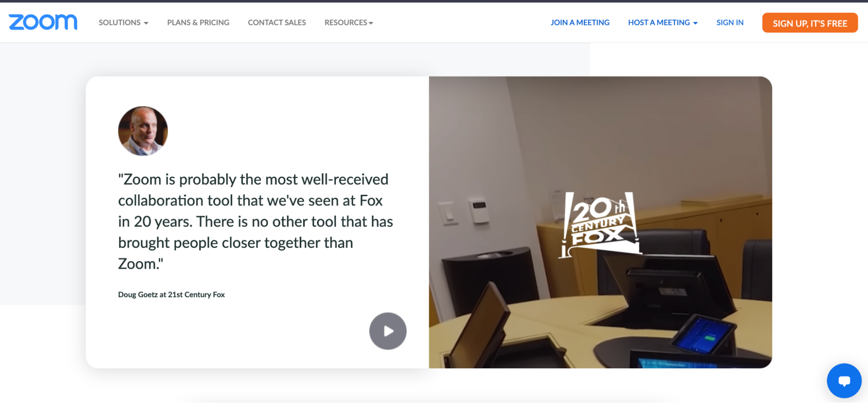
Task: Go to Contact Sales
Action: click(x=277, y=23)
